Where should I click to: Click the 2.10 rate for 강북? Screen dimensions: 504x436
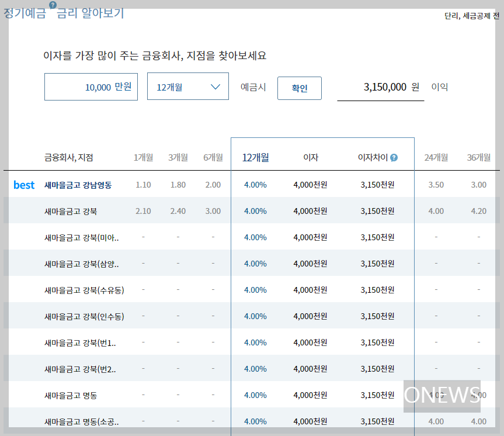click(143, 211)
